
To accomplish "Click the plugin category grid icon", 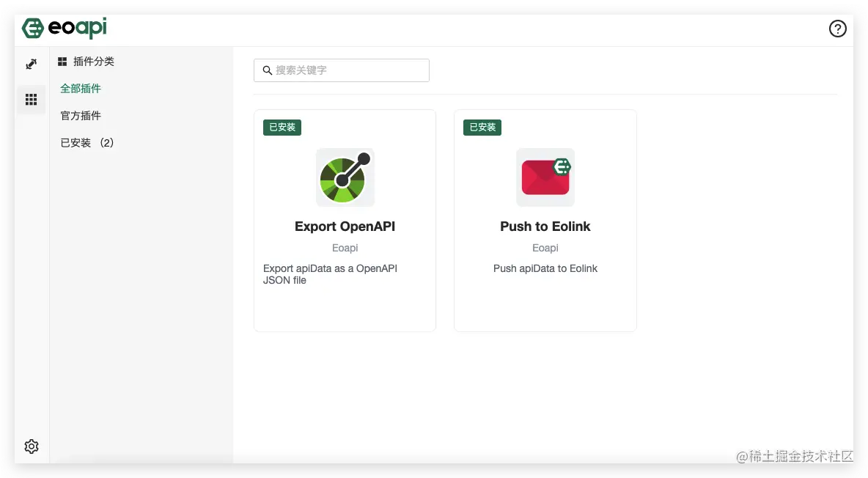I will pos(62,62).
